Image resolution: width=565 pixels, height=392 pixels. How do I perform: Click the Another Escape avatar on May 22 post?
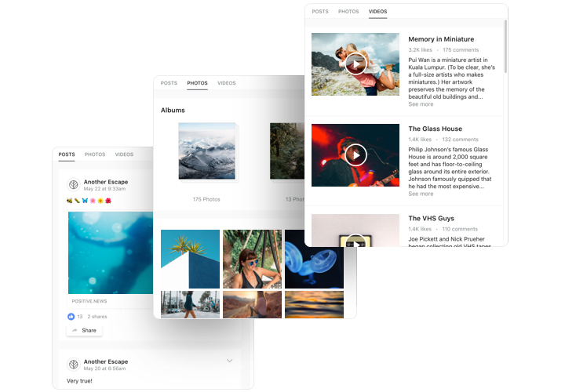(74, 185)
